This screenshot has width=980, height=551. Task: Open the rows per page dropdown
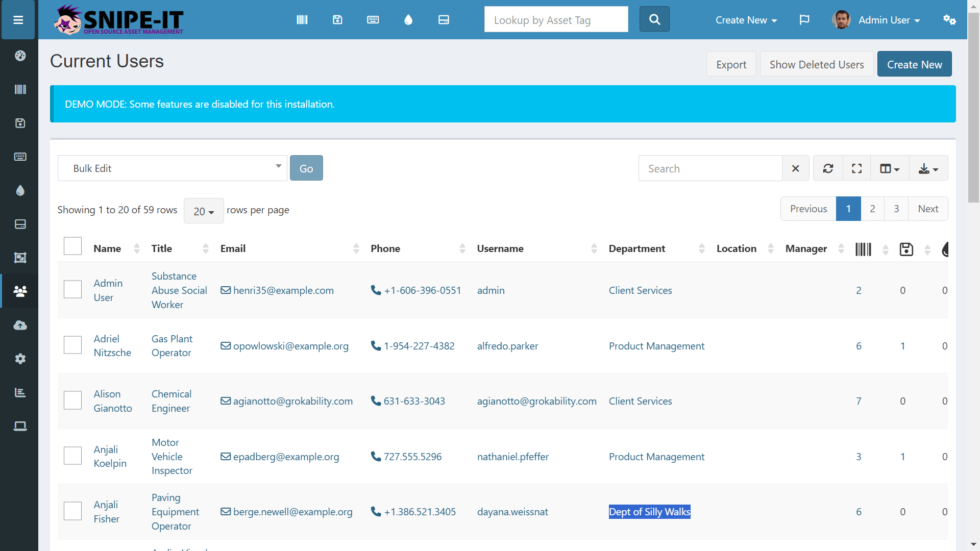(x=204, y=211)
